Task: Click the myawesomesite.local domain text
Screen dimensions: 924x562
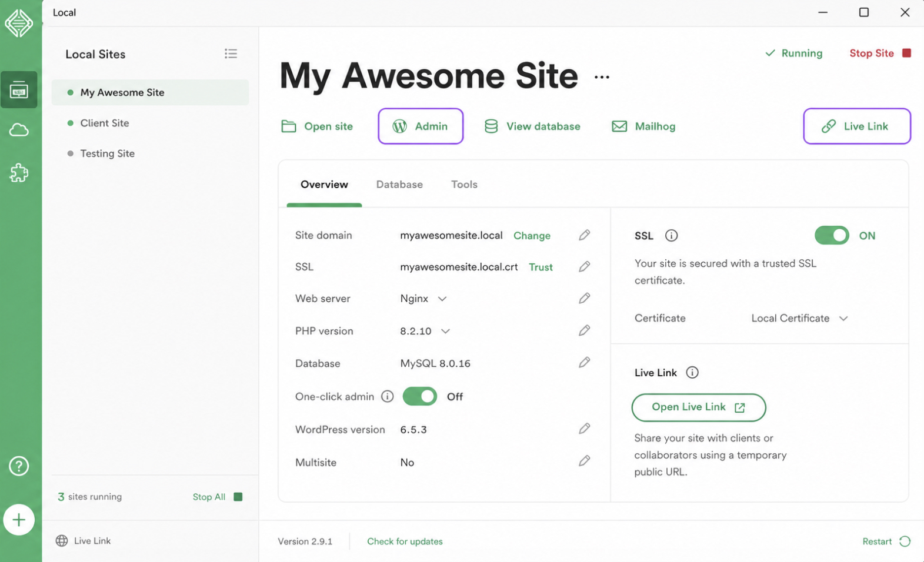Action: pyautogui.click(x=451, y=235)
